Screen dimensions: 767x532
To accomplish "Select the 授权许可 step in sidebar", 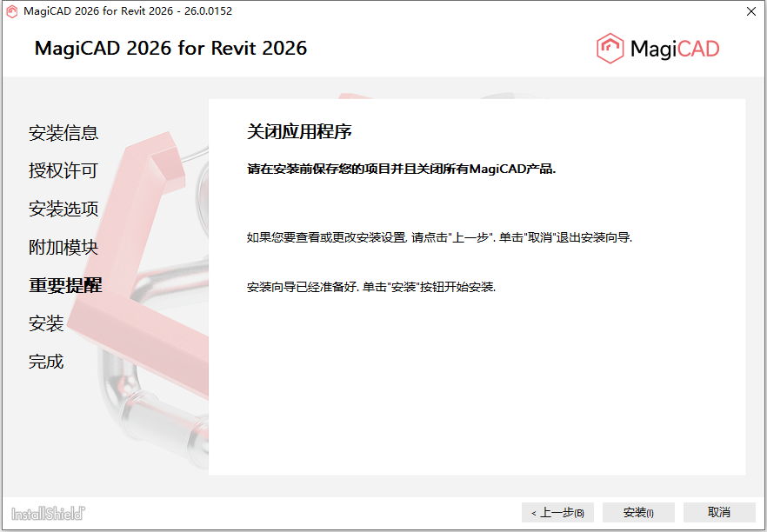I will pos(63,170).
